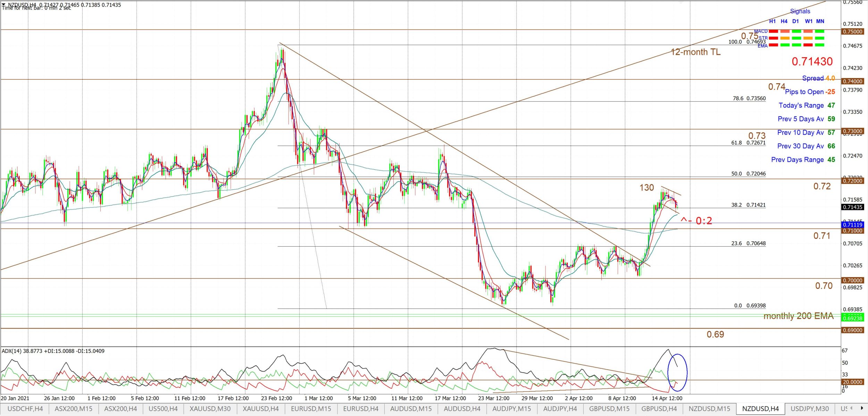Open the EURUSD,H4 chart tab
This screenshot has width=868, height=416.
(x=361, y=409)
